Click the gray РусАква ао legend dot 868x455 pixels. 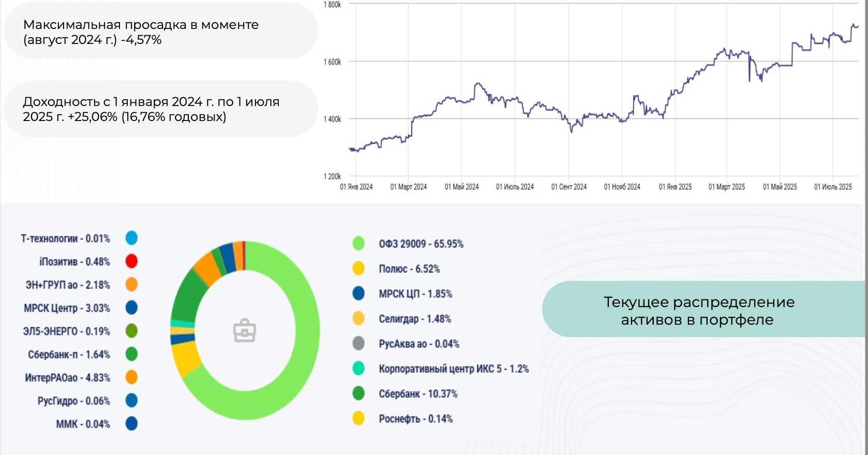click(x=358, y=343)
